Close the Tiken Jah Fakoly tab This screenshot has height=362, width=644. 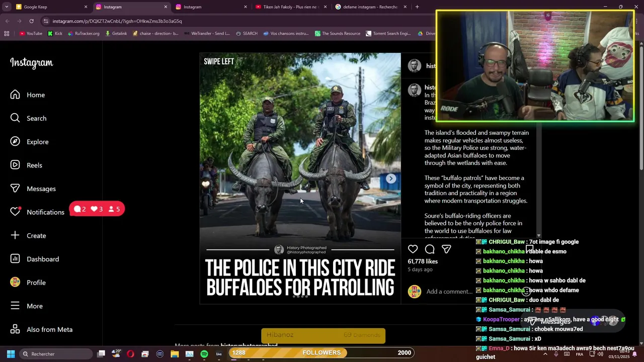tap(325, 7)
